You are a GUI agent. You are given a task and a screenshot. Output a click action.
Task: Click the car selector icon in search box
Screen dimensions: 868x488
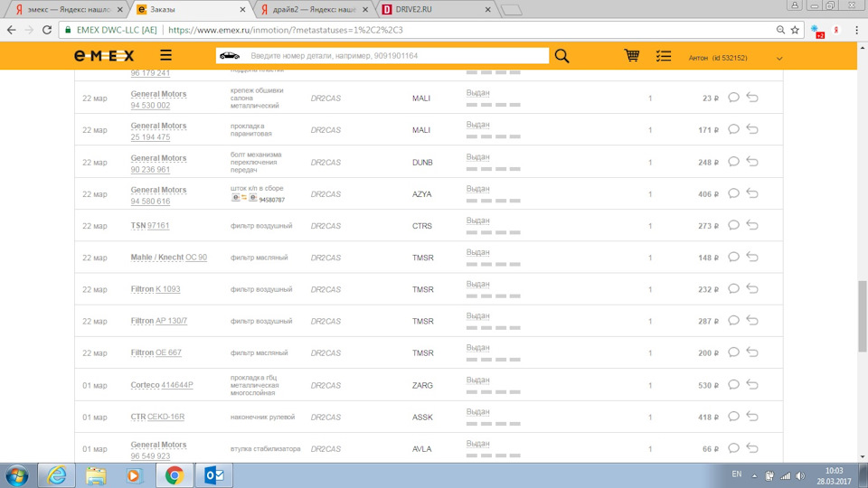click(x=230, y=56)
